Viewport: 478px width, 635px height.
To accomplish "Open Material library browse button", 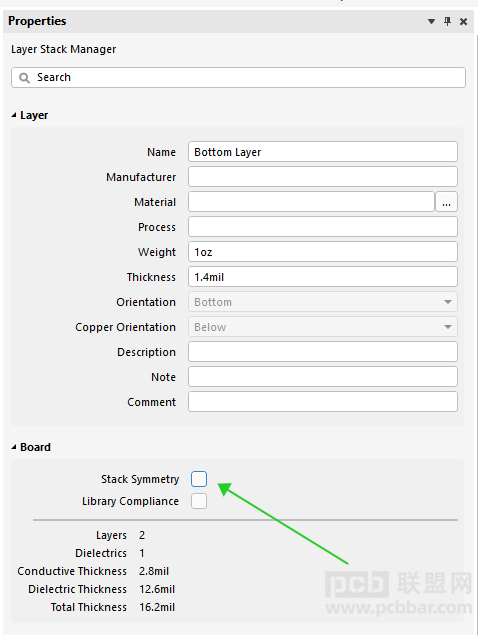I will pyautogui.click(x=446, y=202).
